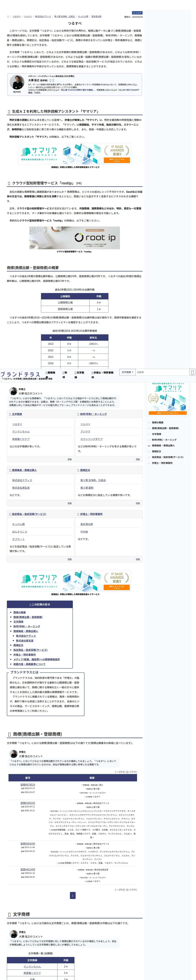The image size is (196, 980).
Task: Open 竹内裕 link in 弁理士 card
Action: (84, 531)
